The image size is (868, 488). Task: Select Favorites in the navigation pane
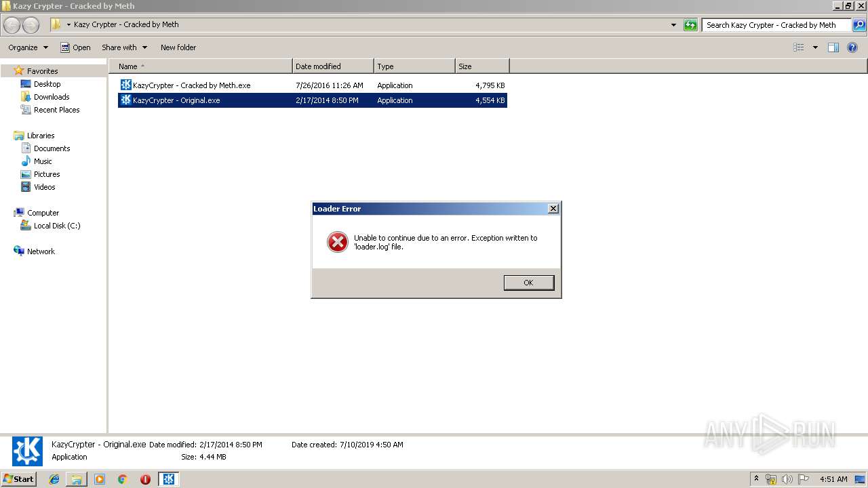(x=42, y=71)
